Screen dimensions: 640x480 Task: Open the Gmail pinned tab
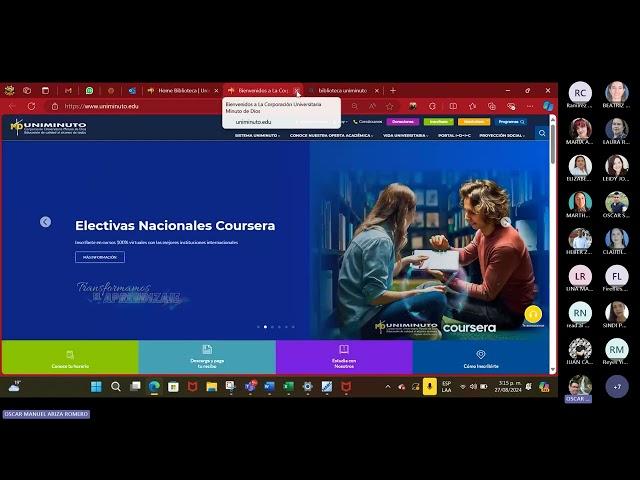[68, 91]
